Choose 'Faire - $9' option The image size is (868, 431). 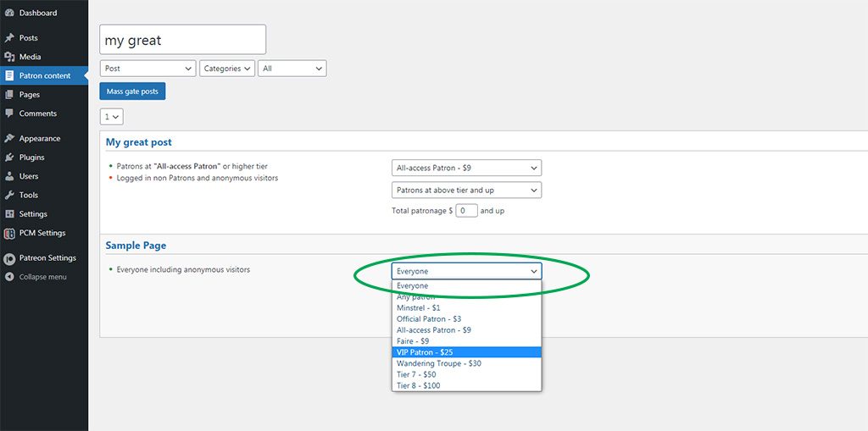tap(467, 340)
